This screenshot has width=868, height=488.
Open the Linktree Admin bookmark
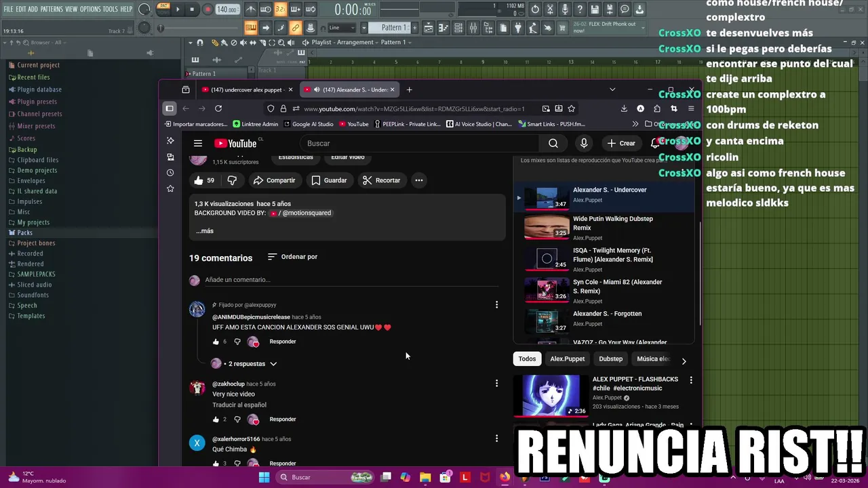point(256,124)
